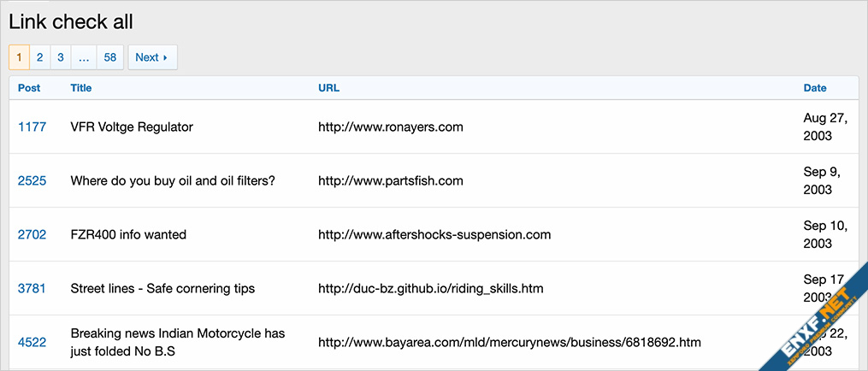Select current page 1 button

point(19,57)
